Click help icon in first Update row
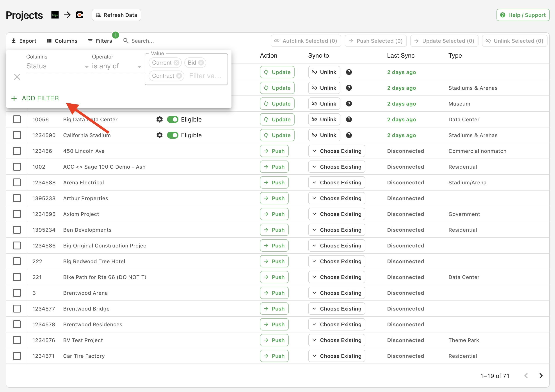Image resolution: width=555 pixels, height=392 pixels. 349,72
